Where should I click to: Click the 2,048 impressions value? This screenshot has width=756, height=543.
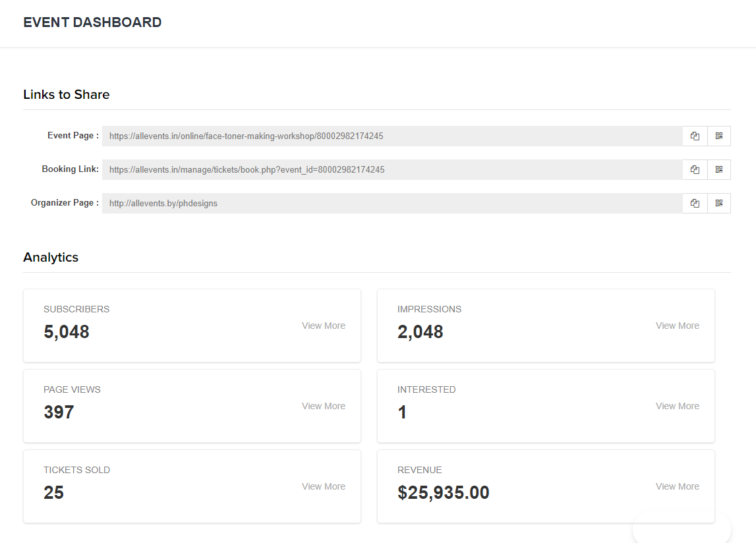tap(420, 331)
